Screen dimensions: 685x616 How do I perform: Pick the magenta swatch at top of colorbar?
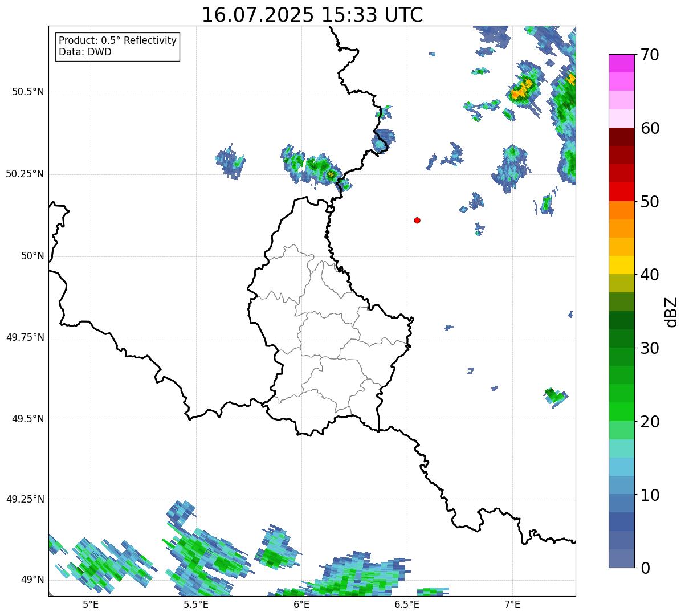click(x=621, y=63)
